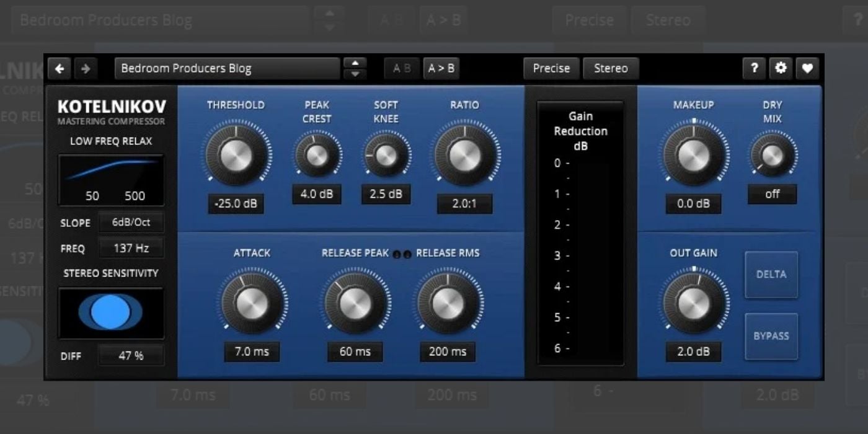The height and width of the screenshot is (434, 868).
Task: Click the Release Peak knob
Action: [x=355, y=303]
